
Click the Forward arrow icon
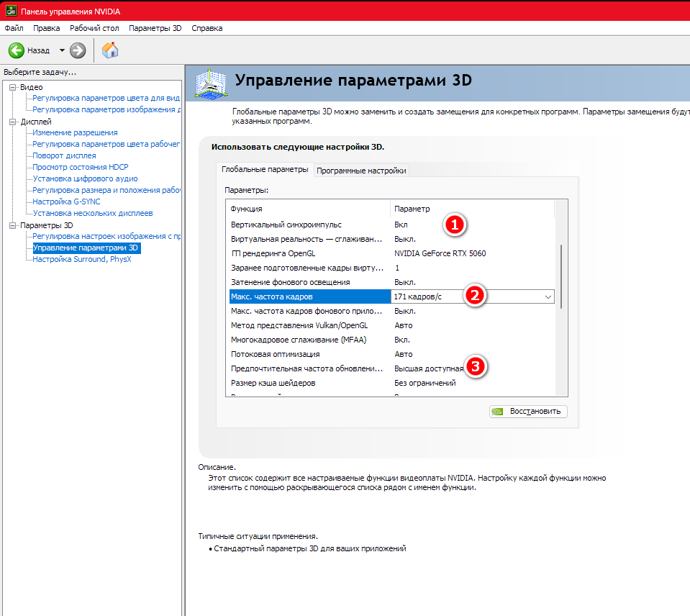pyautogui.click(x=78, y=50)
